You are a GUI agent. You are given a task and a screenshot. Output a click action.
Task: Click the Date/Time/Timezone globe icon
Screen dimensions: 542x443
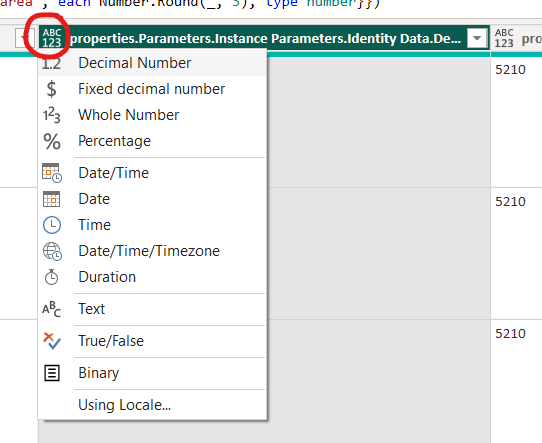(x=52, y=251)
